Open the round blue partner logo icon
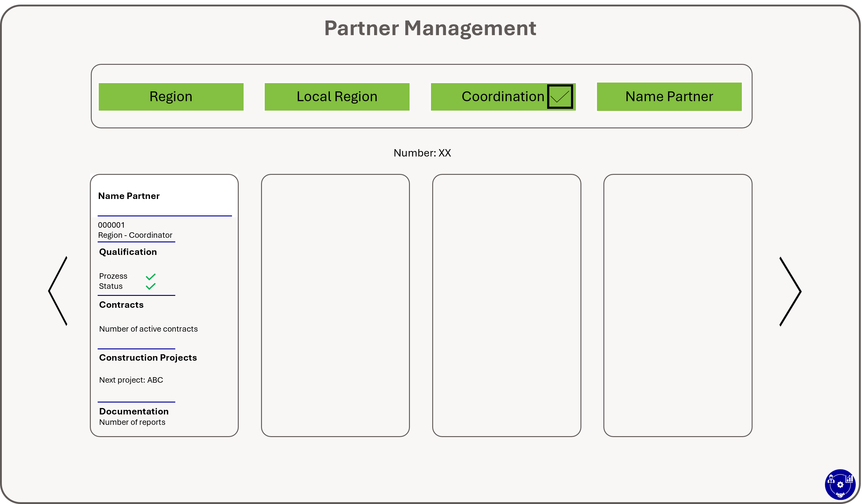This screenshot has height=504, width=862. [840, 484]
